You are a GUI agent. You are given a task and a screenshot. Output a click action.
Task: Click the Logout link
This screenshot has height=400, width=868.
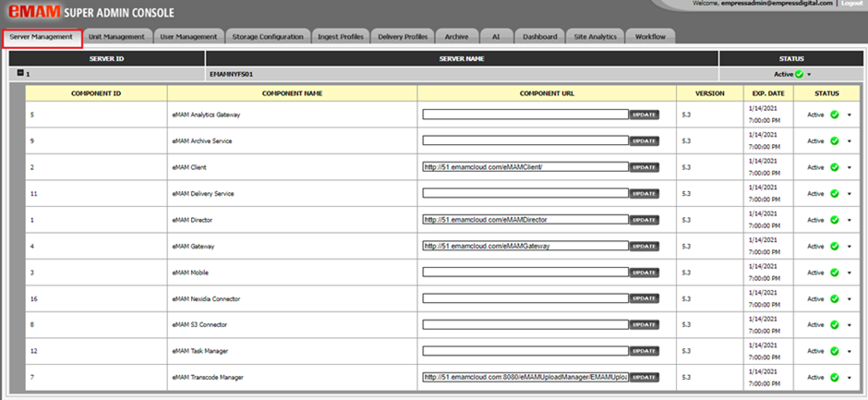pyautogui.click(x=851, y=4)
